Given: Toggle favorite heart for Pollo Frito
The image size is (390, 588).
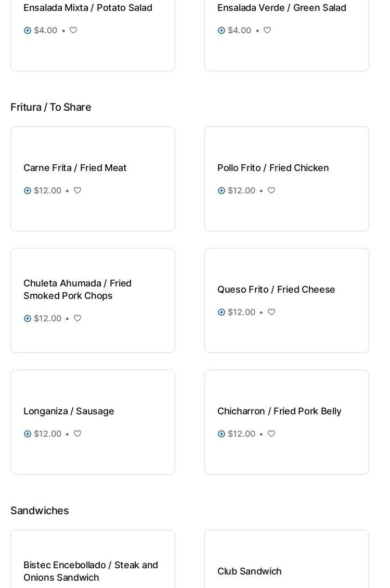Looking at the screenshot, I should point(271,191).
